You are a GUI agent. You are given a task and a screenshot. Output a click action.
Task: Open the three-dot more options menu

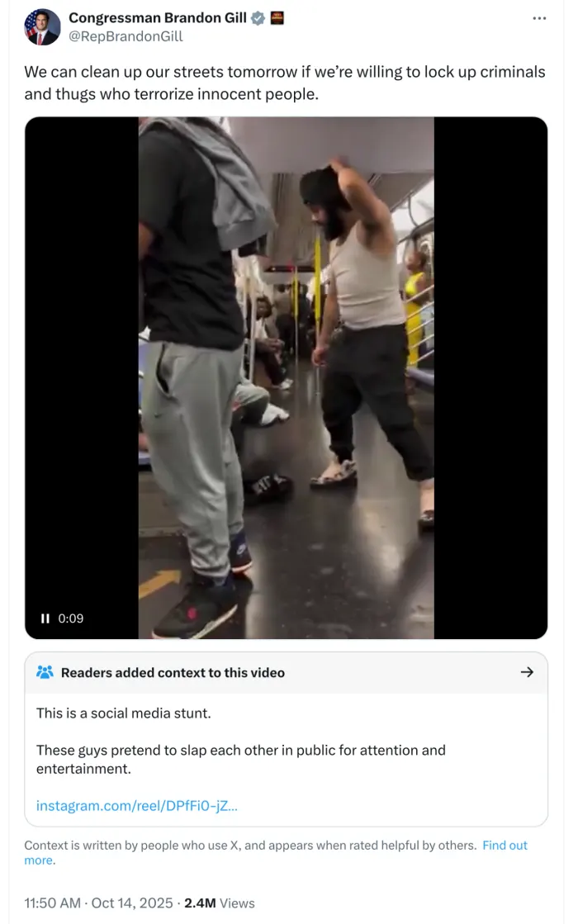(538, 18)
